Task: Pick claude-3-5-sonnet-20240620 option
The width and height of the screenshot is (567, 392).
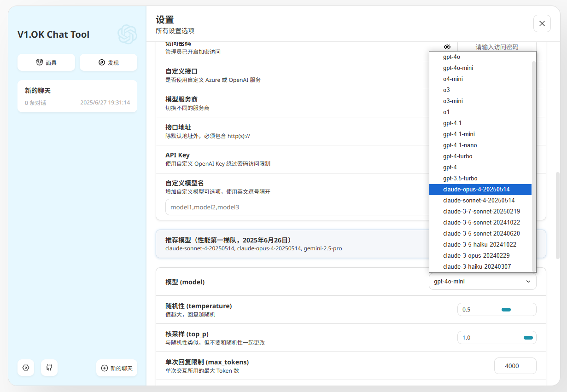Action: (480, 234)
